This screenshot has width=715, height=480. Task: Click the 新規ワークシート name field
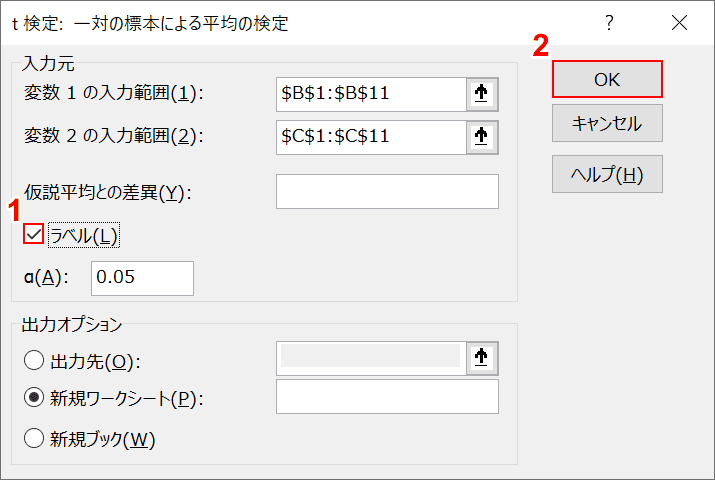387,397
